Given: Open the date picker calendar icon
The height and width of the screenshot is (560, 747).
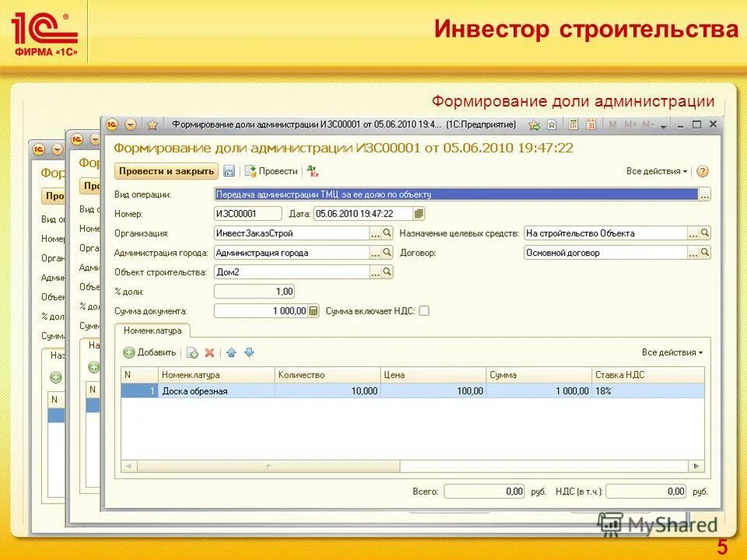Looking at the screenshot, I should point(419,214).
